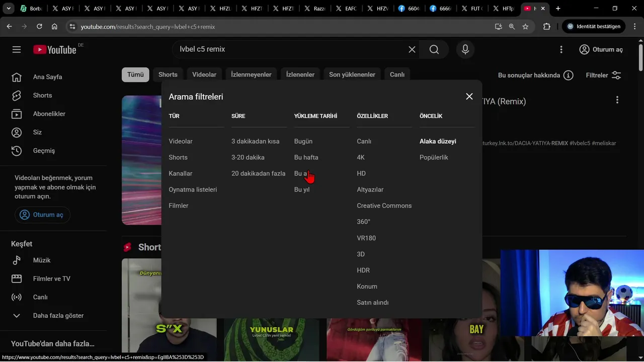Click the search input field
644x362 pixels.
pos(292,49)
